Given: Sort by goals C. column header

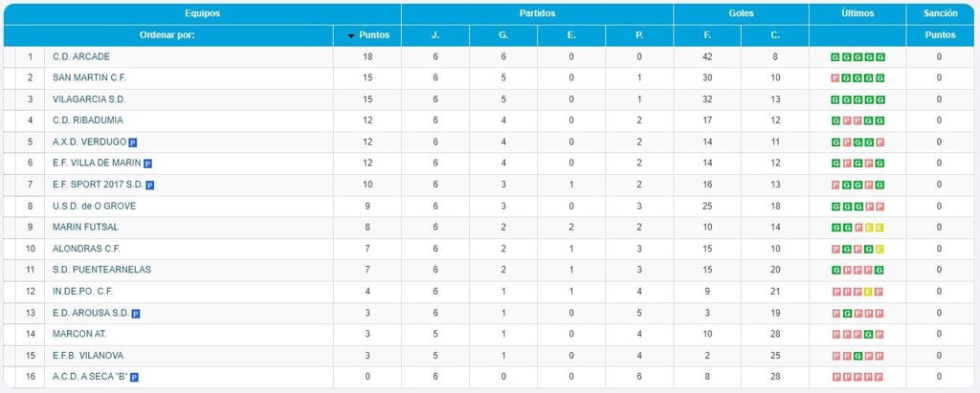Looking at the screenshot, I should (x=775, y=35).
